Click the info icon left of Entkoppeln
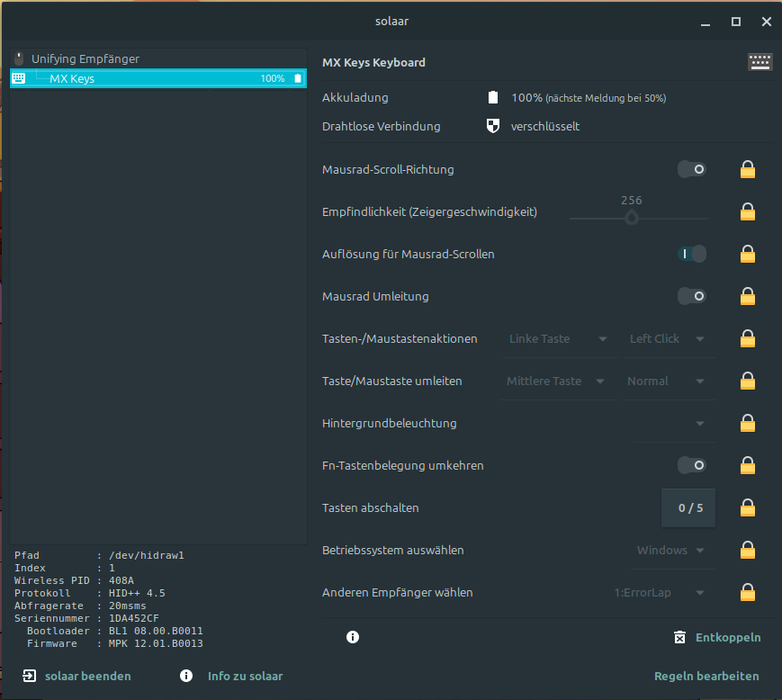This screenshot has height=700, width=782. tap(353, 637)
